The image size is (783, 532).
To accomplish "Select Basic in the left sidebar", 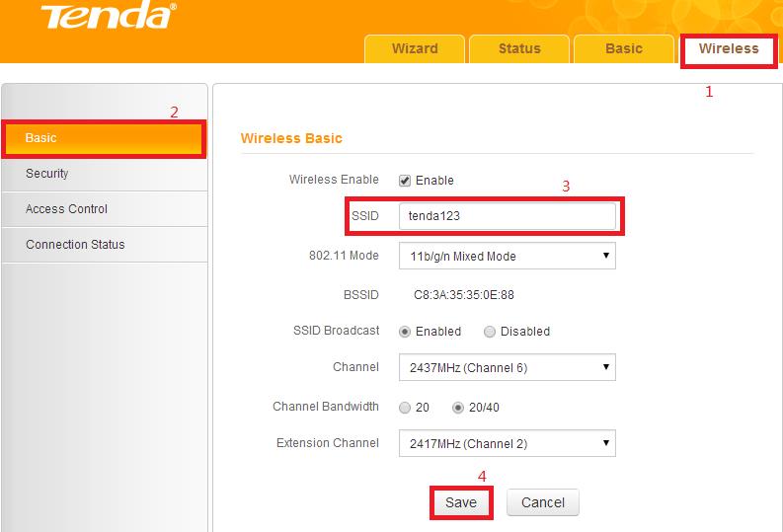I will pyautogui.click(x=104, y=138).
